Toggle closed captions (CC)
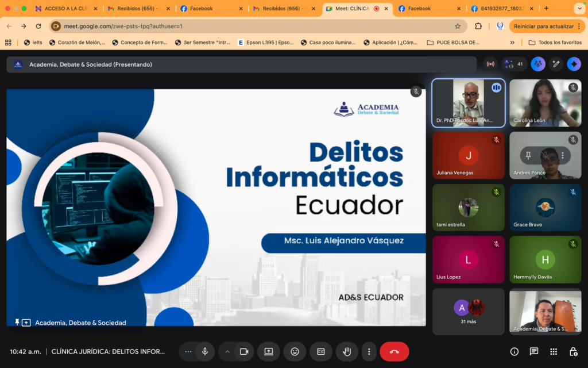Image resolution: width=588 pixels, height=368 pixels. (321, 351)
